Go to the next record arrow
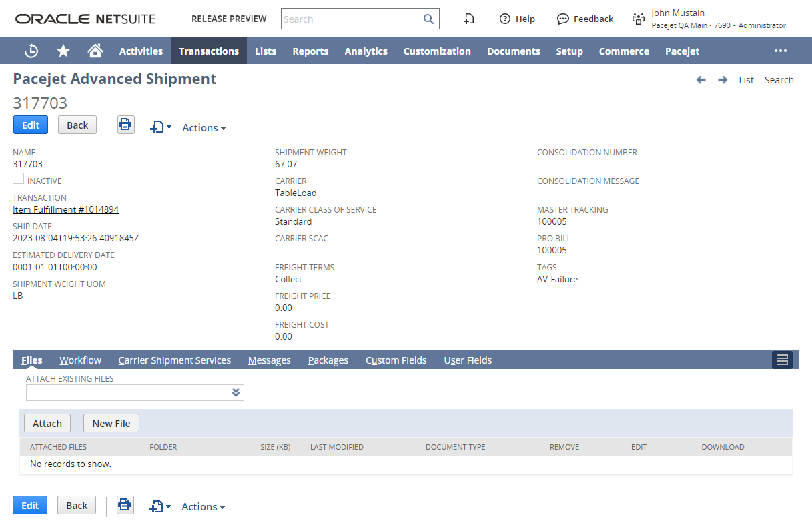This screenshot has height=521, width=812. coord(722,80)
